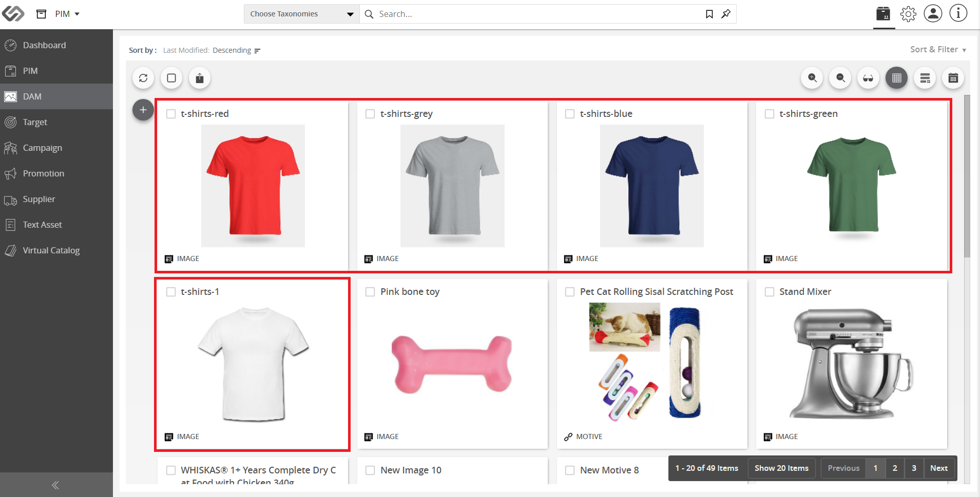Click the select all square icon
This screenshot has width=980, height=497.
171,78
